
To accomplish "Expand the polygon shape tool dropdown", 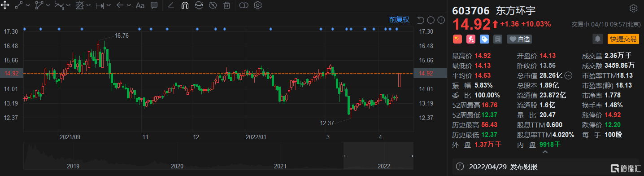I will [x=48, y=5].
